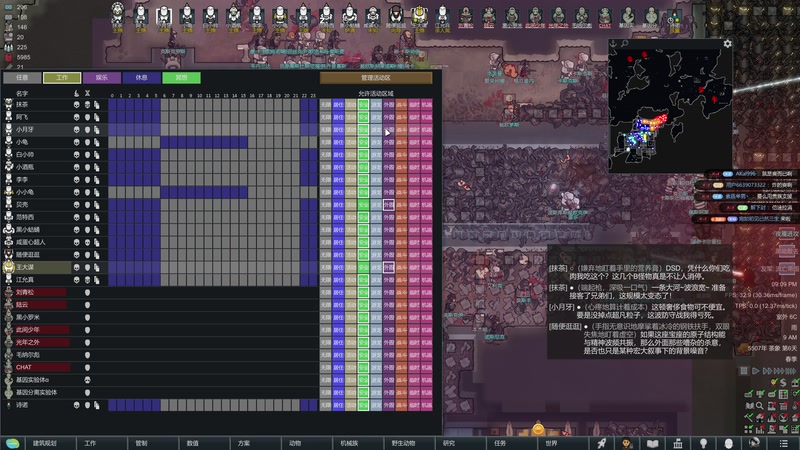Select 毛纳尔彪 name in list
The image size is (800, 450).
pyautogui.click(x=27, y=355)
